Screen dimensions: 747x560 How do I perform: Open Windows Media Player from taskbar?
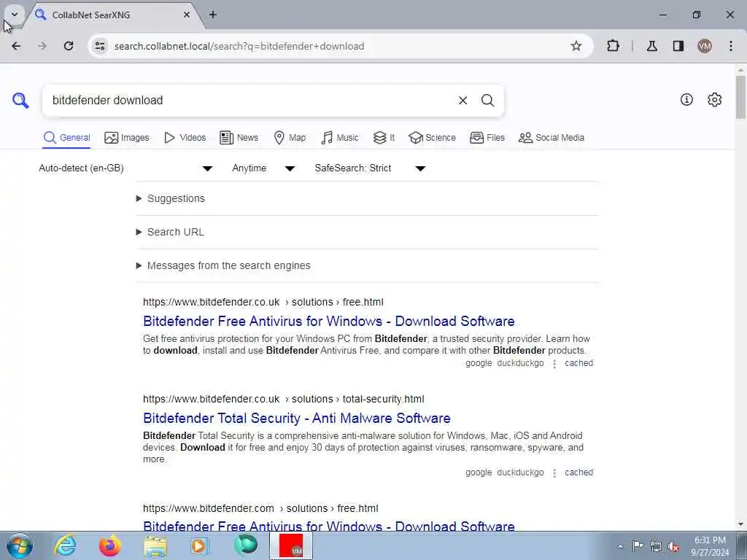coord(199,545)
